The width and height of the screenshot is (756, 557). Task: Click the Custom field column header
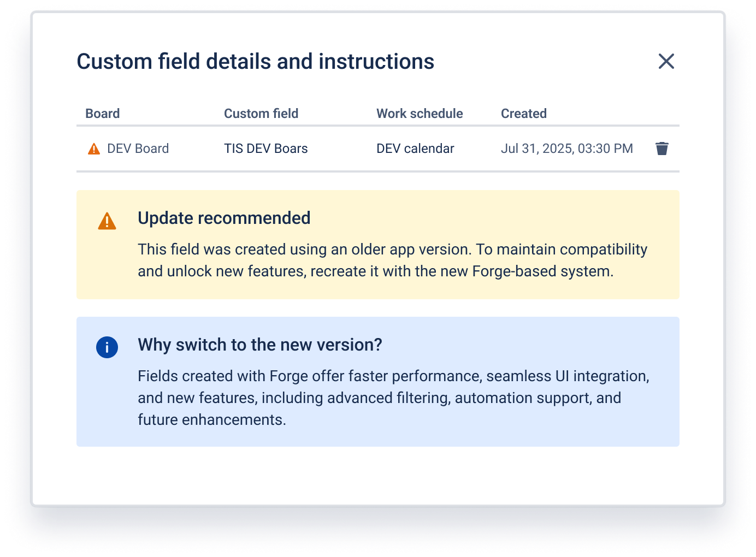[261, 114]
